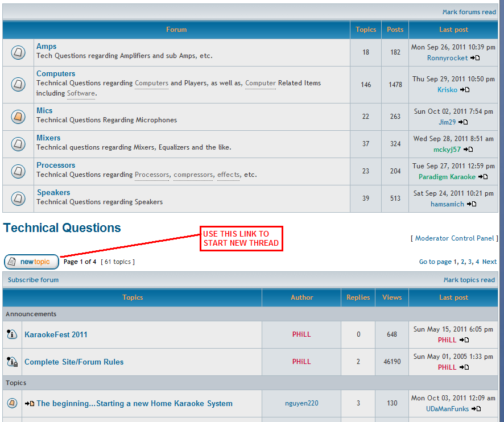
Task: Click latest post icon beside Ronnyrocket
Action: [x=475, y=58]
